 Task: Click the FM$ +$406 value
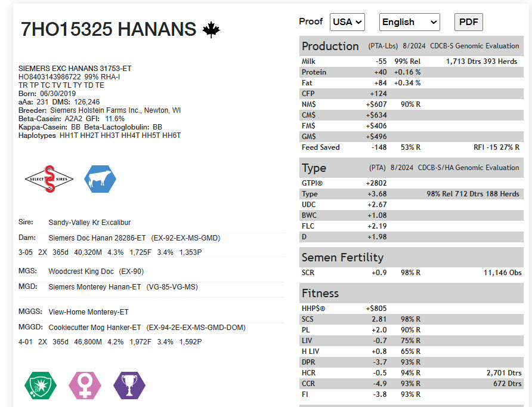[376, 126]
